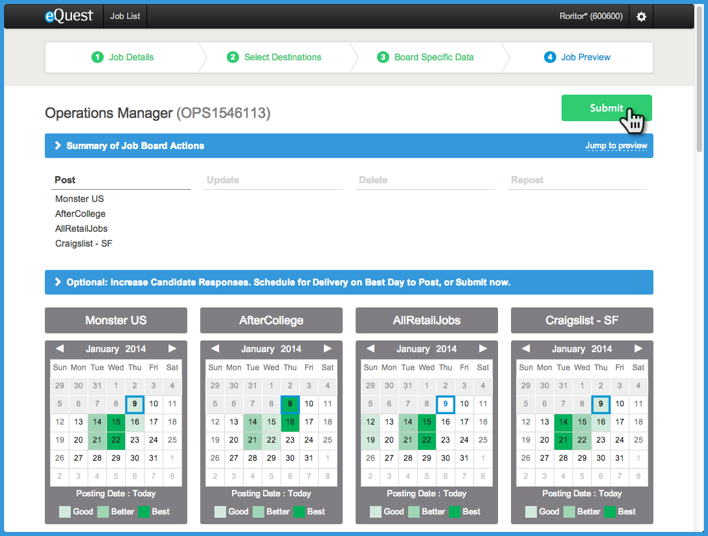Pick January 16 in AfterCollege calendar

[x=290, y=422]
